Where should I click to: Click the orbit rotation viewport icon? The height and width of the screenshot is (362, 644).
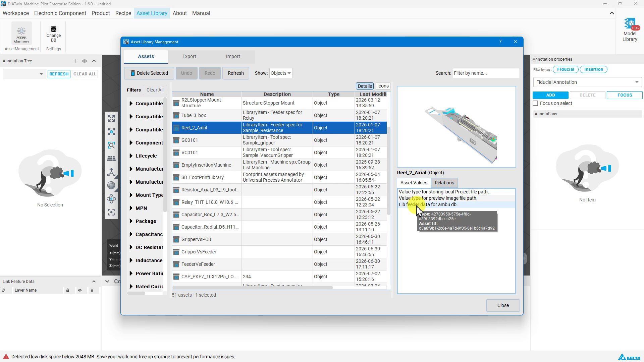click(111, 199)
